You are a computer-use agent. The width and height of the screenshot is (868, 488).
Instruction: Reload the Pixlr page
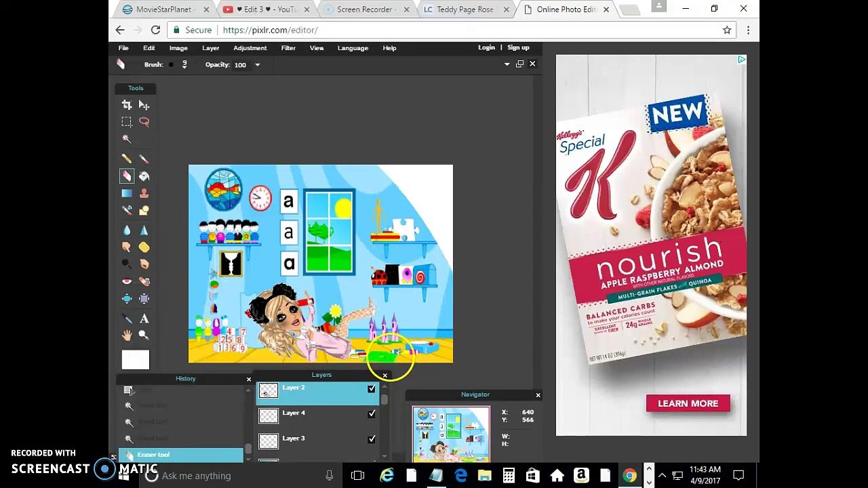[x=155, y=30]
